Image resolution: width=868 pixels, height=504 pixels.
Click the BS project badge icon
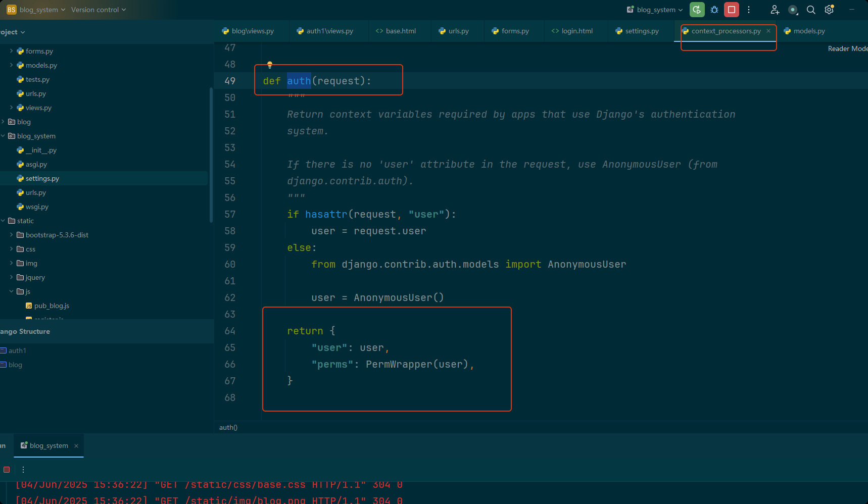[x=11, y=10]
